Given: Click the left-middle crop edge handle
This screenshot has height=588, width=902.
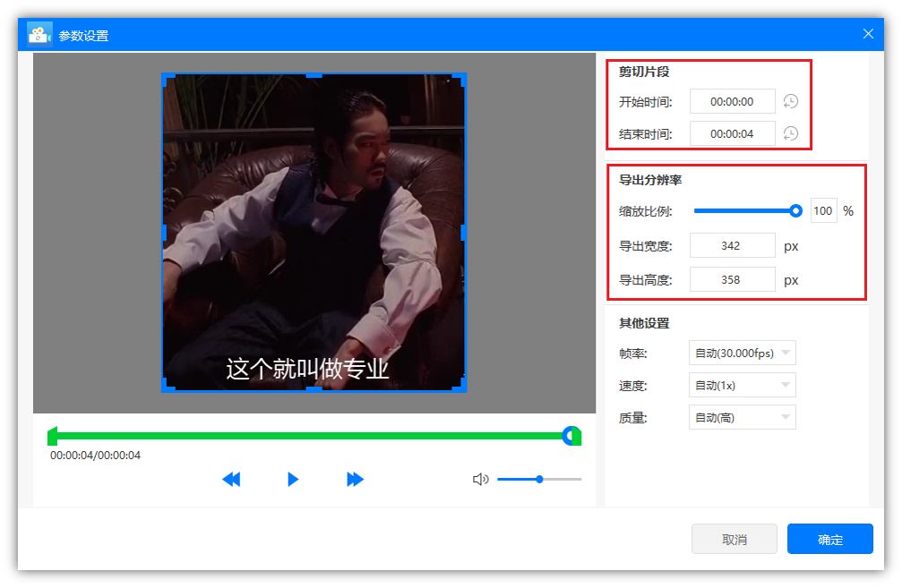Looking at the screenshot, I should pyautogui.click(x=165, y=233).
